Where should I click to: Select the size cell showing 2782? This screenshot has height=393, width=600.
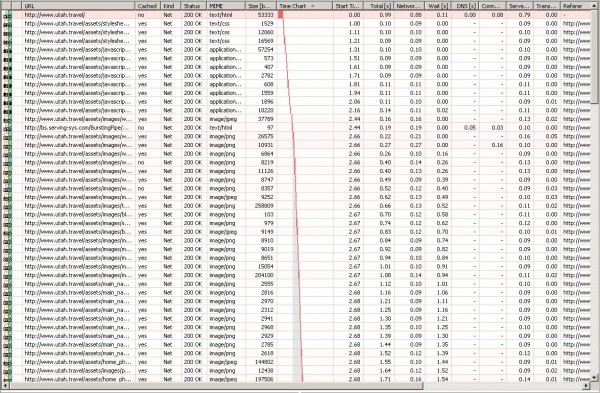(261, 76)
